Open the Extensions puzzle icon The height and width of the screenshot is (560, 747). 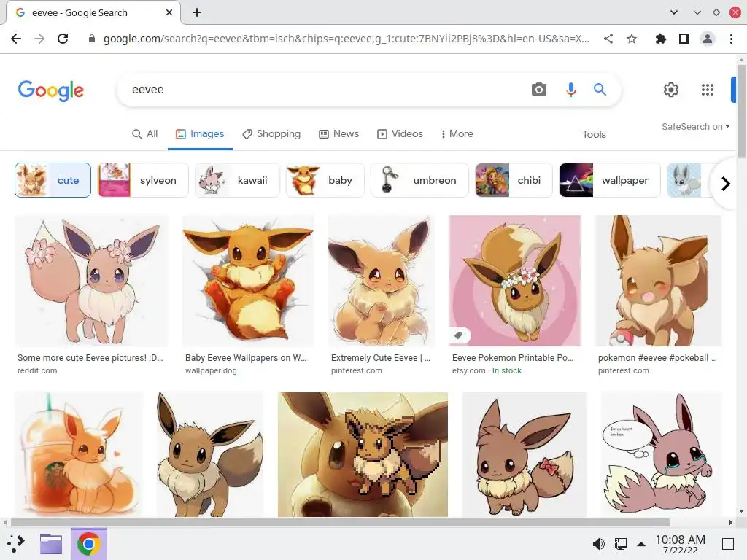point(661,39)
